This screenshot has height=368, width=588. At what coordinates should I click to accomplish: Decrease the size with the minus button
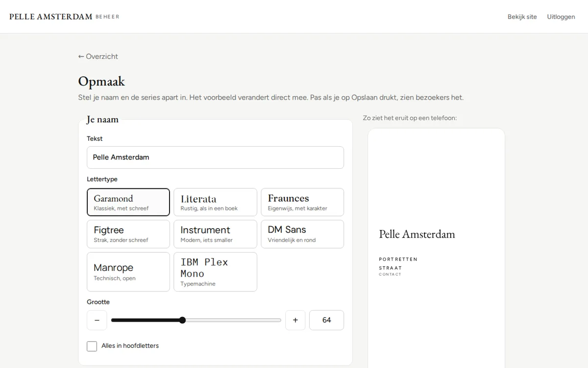(97, 320)
